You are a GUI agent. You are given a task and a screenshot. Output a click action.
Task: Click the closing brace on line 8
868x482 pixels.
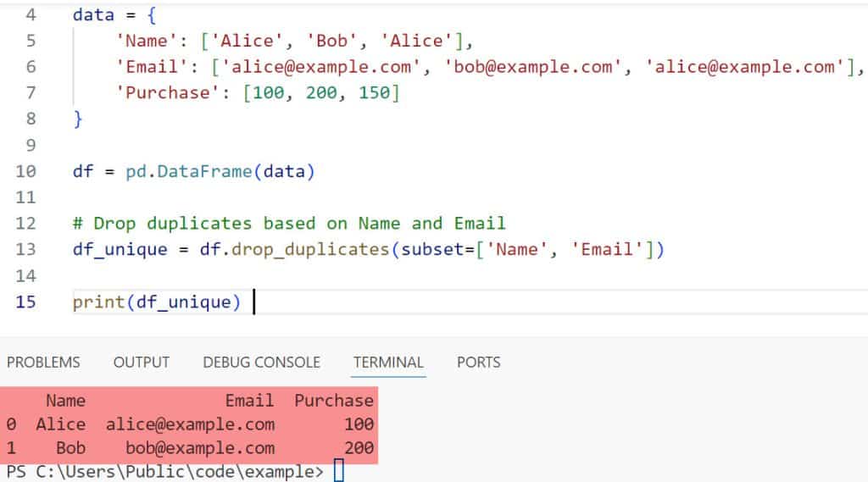78,119
